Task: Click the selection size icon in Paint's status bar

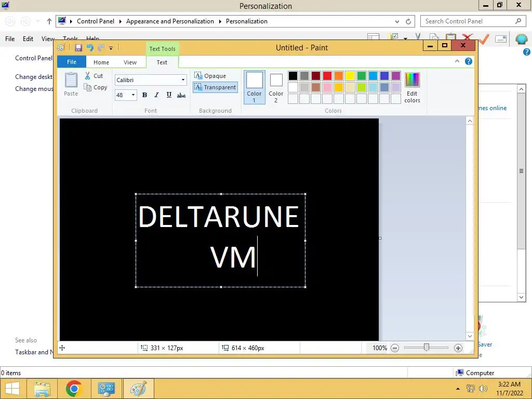Action: tap(144, 348)
